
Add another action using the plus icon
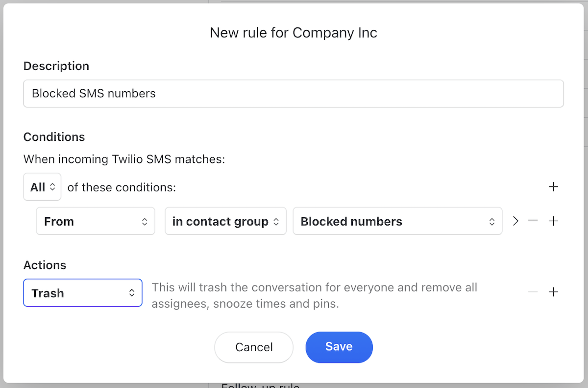(x=554, y=292)
